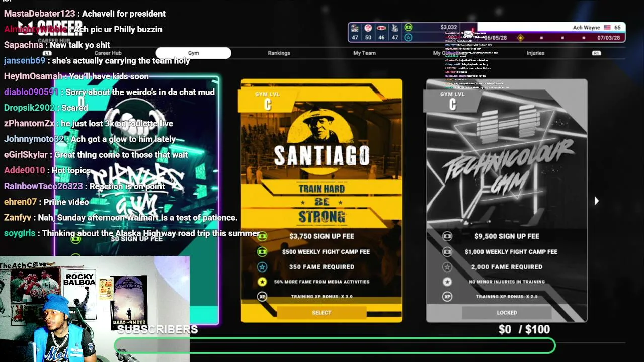Click the USA flag beside Ach Wayne
The width and height of the screenshot is (644, 362).
pos(607,28)
